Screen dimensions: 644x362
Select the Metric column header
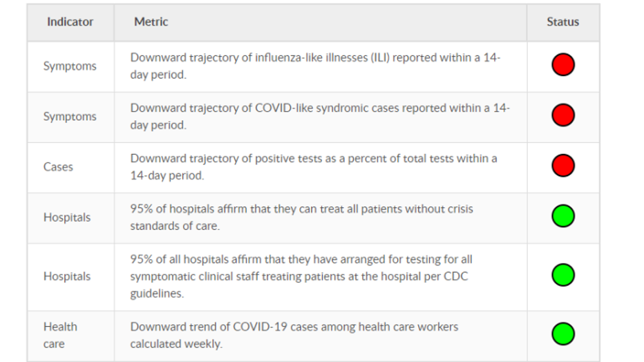pos(151,21)
